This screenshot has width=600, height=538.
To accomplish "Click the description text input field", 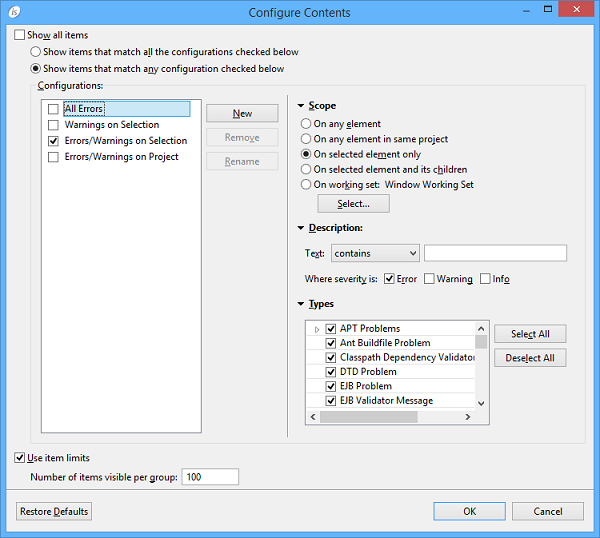I will (x=495, y=254).
